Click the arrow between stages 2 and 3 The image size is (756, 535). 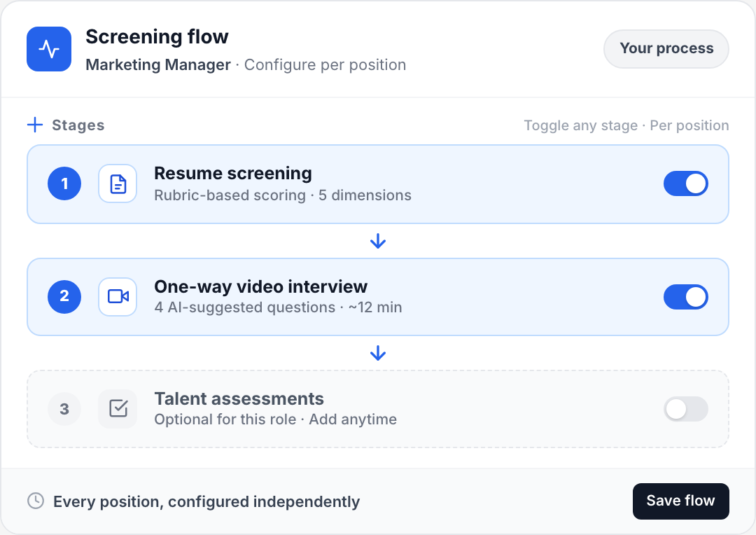click(x=378, y=354)
